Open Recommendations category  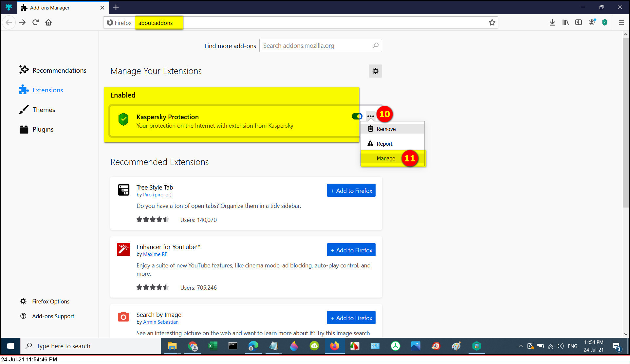53,70
